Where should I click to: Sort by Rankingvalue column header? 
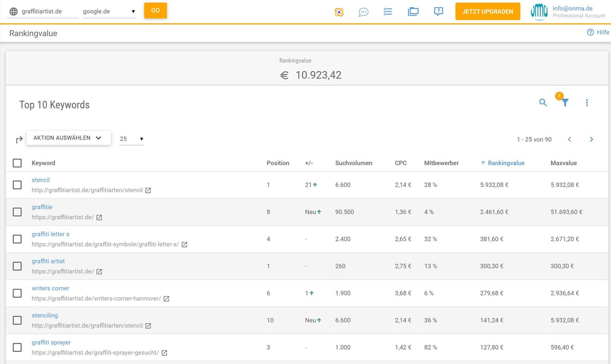coord(503,163)
